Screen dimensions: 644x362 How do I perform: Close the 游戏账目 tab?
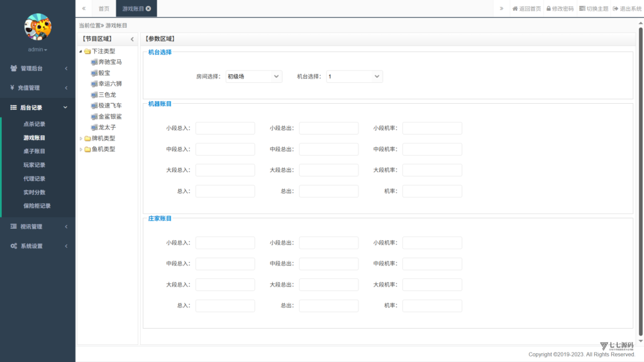pyautogui.click(x=148, y=9)
